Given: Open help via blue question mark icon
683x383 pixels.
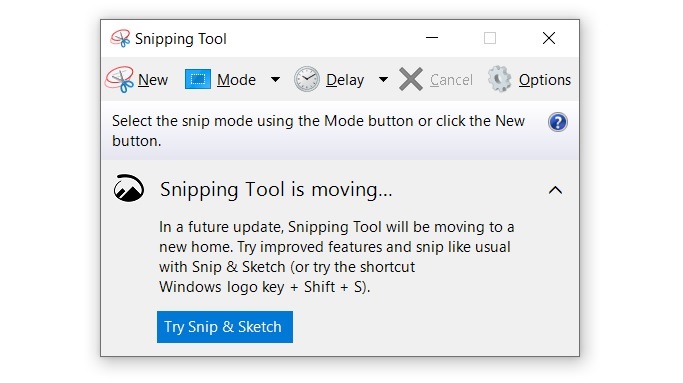Looking at the screenshot, I should click(558, 122).
